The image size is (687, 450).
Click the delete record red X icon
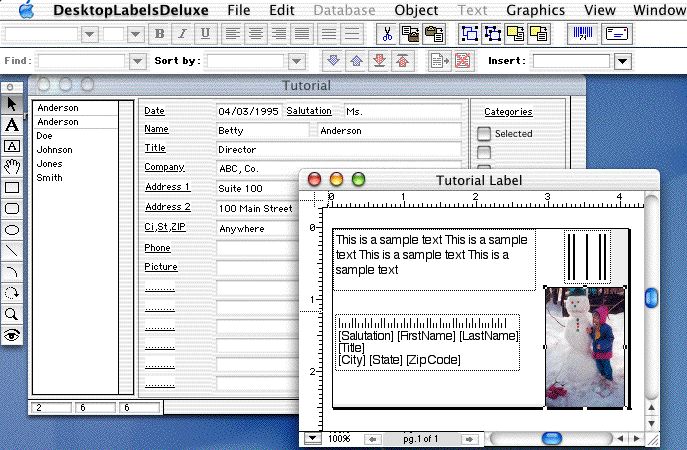click(463, 60)
